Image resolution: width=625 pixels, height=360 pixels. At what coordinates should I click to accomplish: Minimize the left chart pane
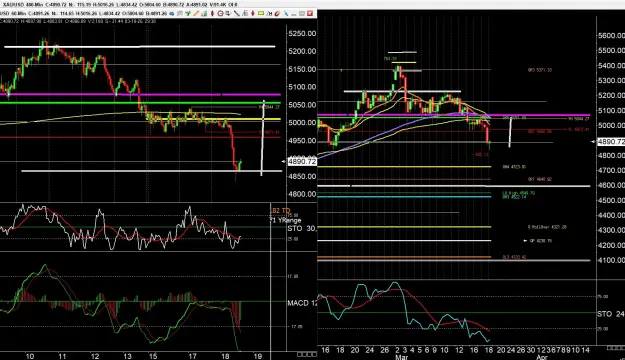pos(294,14)
